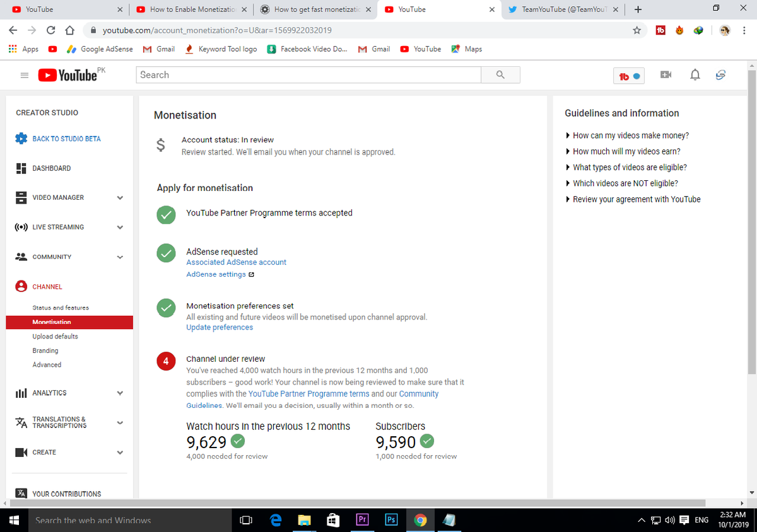Open the Maps bookmark
The height and width of the screenshot is (532, 757).
467,49
